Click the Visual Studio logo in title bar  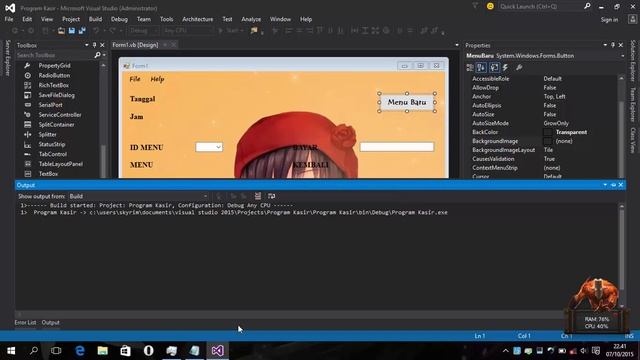pyautogui.click(x=10, y=8)
